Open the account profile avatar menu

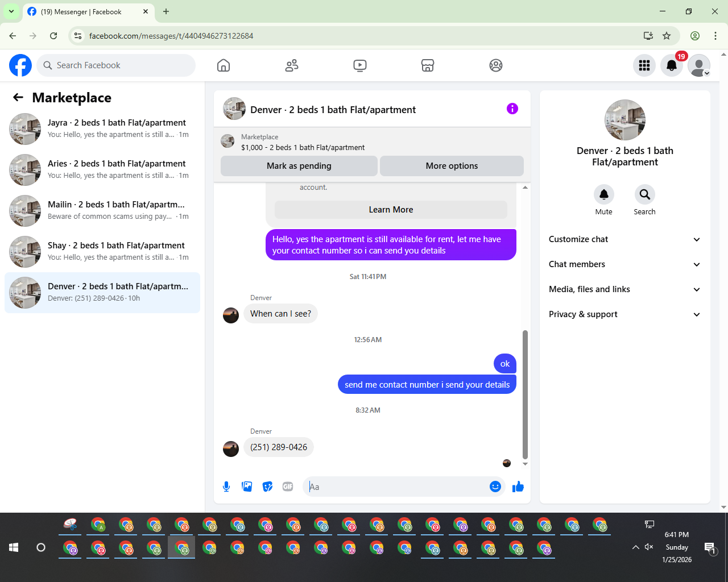[x=699, y=65]
